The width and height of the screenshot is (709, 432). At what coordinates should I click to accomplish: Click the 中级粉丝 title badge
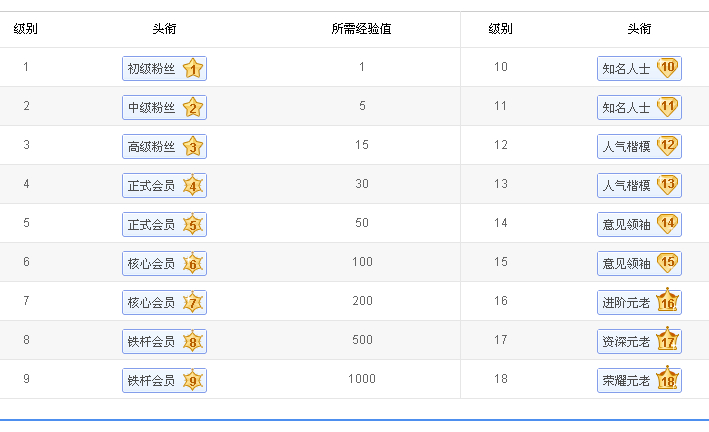164,107
